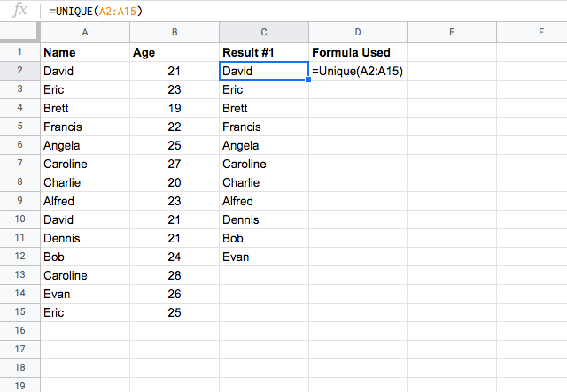The height and width of the screenshot is (392, 567).
Task: Click the Age value 28 cell
Action: (175, 275)
